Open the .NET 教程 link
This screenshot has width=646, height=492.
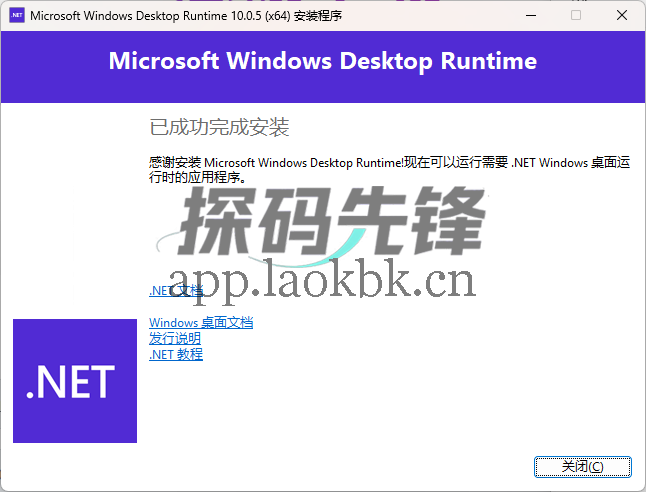(176, 354)
